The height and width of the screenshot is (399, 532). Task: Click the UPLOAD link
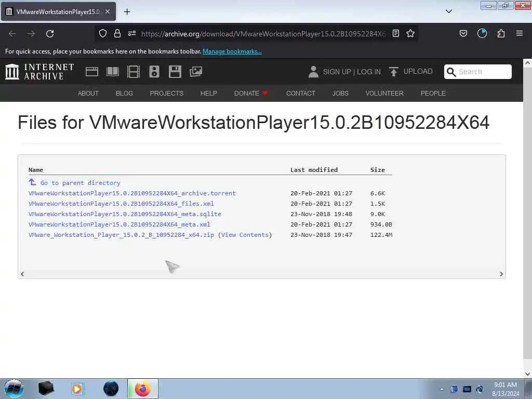point(418,72)
